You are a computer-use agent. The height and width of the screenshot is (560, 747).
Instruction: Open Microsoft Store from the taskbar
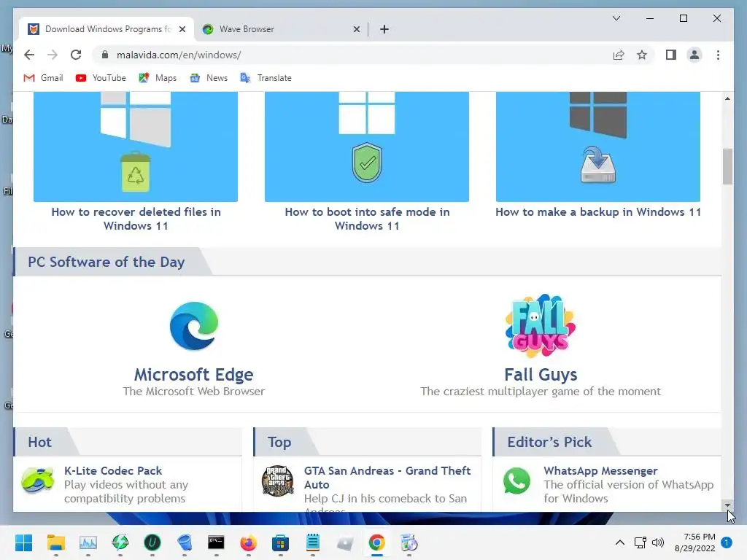coord(281,542)
